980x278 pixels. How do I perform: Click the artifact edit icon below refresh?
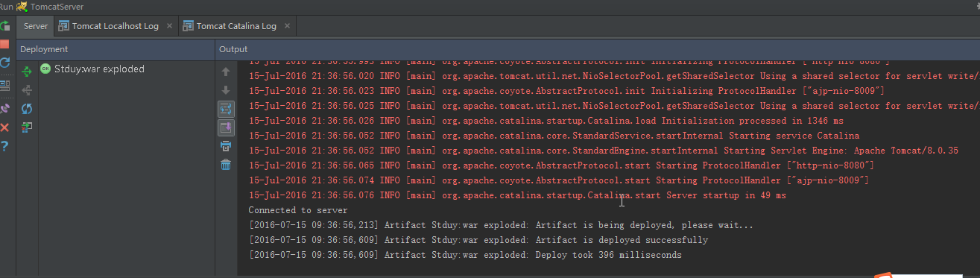(x=27, y=127)
